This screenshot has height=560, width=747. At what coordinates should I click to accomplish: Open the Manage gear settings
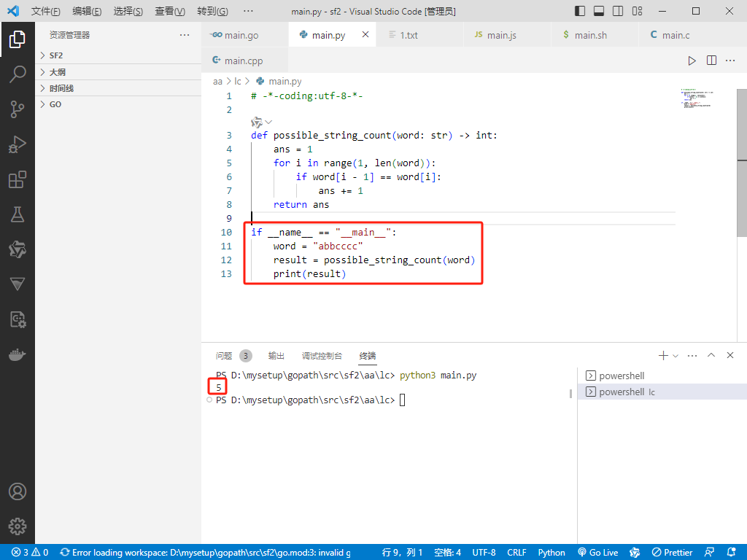[x=18, y=526]
